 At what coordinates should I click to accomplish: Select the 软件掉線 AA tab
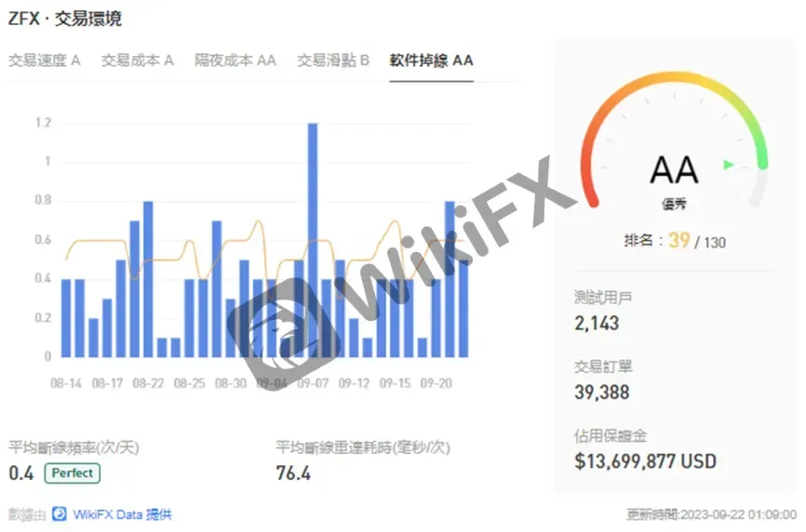tap(431, 60)
